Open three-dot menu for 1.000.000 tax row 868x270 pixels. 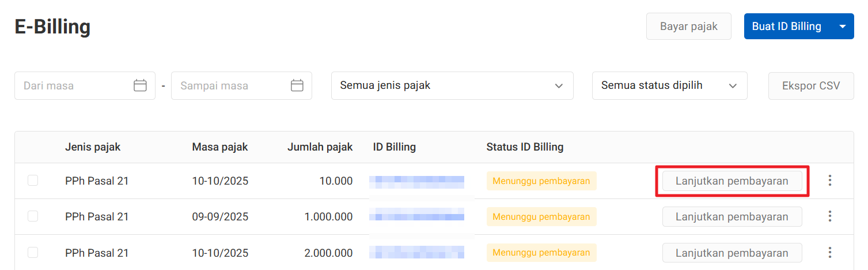(829, 216)
